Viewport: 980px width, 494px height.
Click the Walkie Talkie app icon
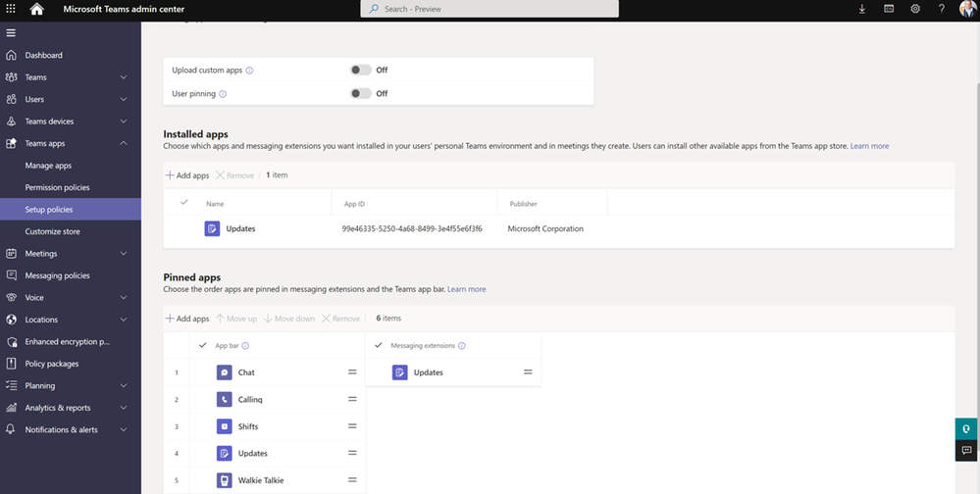[225, 480]
